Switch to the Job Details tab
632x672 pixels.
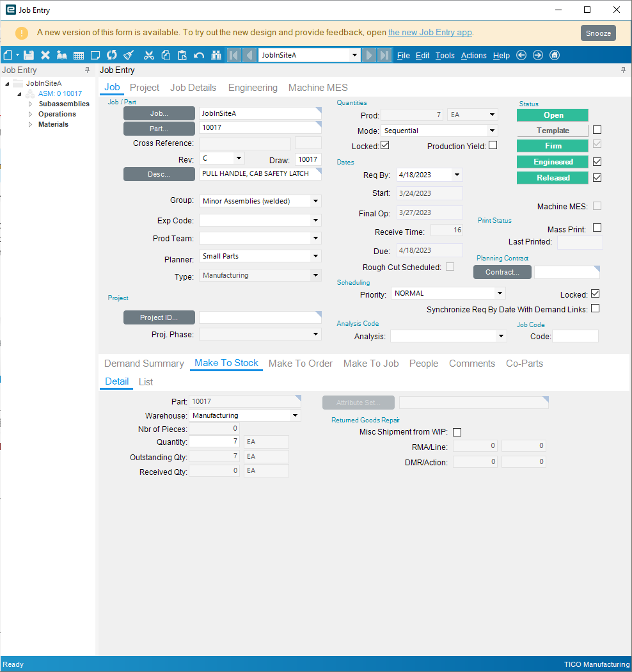coord(193,88)
